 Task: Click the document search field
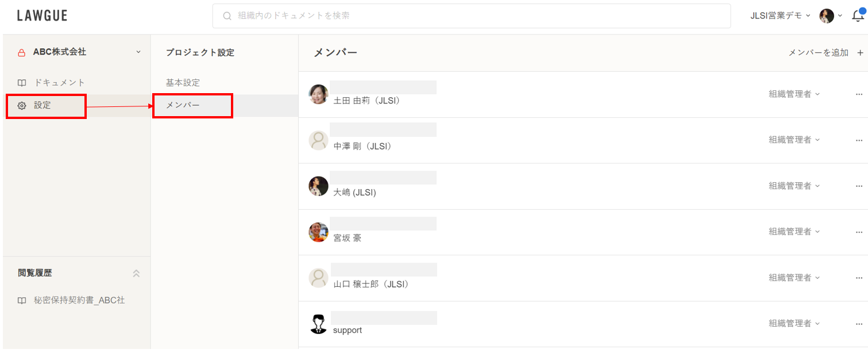click(471, 16)
